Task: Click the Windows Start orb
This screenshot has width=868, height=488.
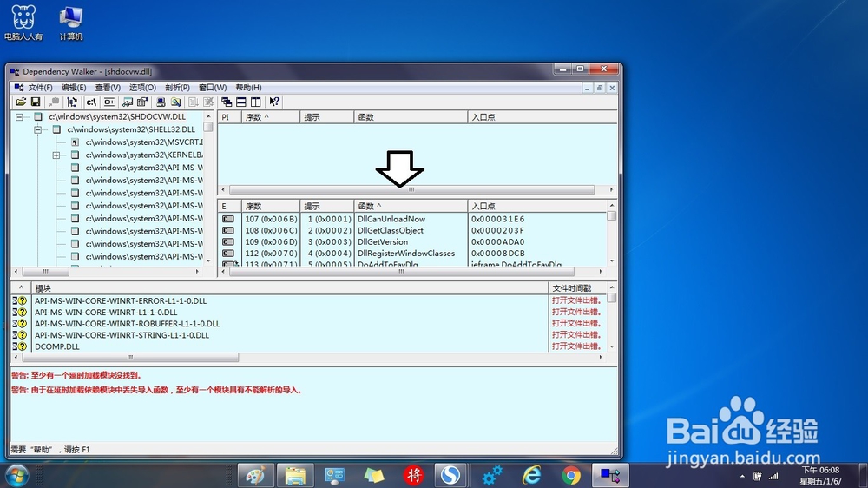Action: (x=16, y=475)
